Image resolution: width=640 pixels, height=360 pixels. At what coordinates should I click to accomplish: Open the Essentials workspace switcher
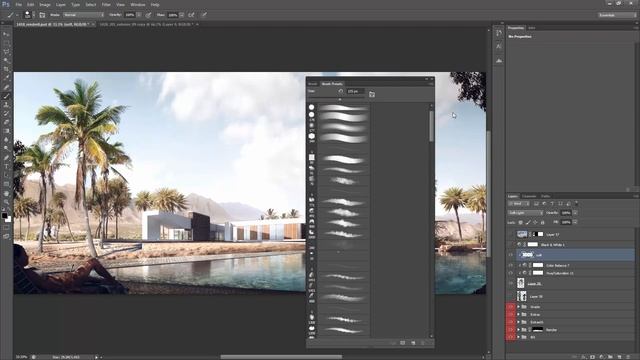coord(616,15)
